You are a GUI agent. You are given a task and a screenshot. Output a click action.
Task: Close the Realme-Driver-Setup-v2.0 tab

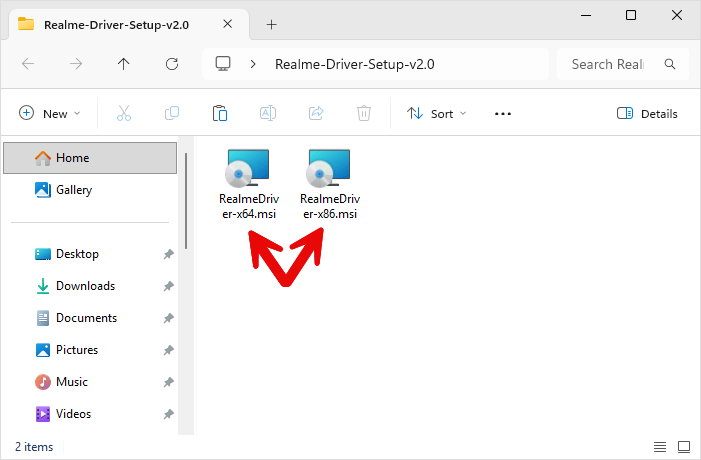pos(228,24)
